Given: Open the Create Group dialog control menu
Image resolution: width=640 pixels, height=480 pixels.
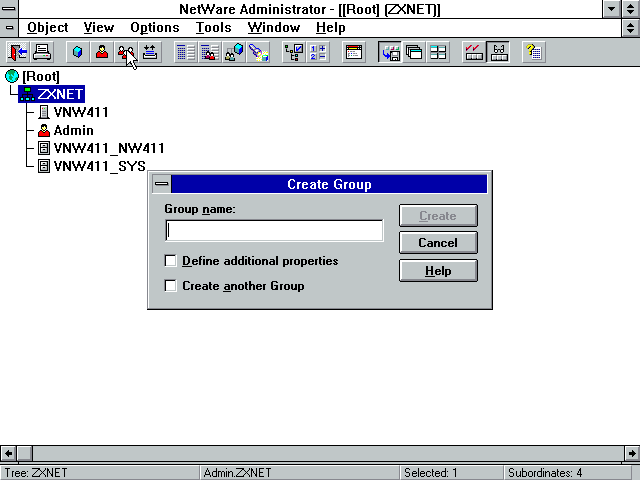Looking at the screenshot, I should [162, 184].
